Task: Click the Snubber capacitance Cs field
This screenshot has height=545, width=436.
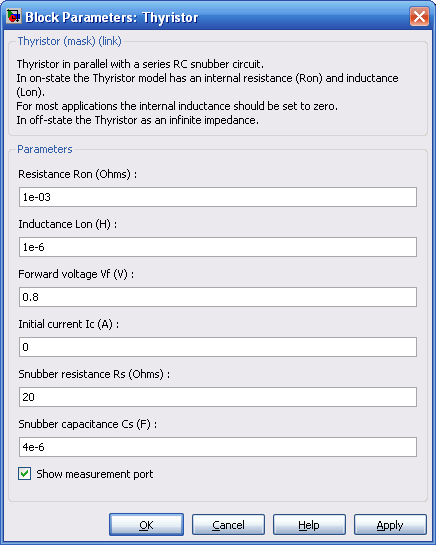Action: tap(218, 447)
